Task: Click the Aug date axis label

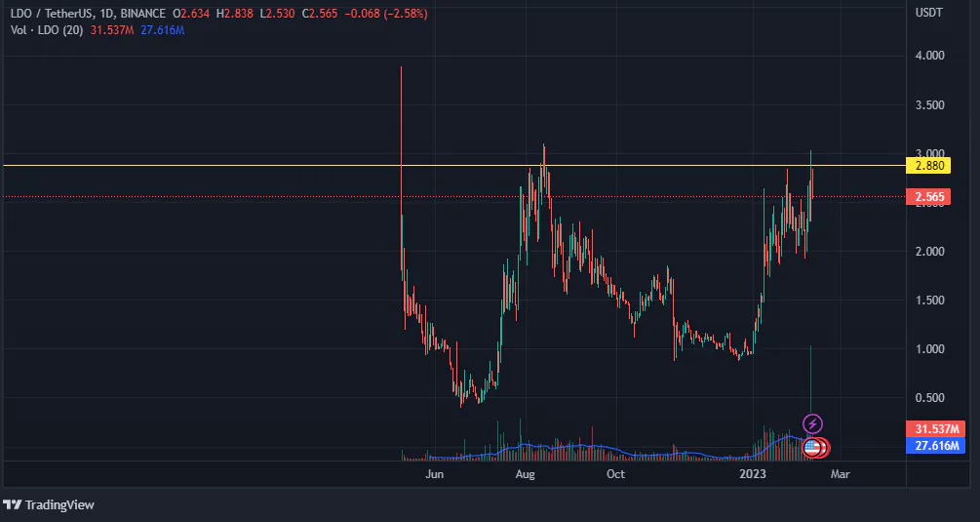Action: point(525,474)
